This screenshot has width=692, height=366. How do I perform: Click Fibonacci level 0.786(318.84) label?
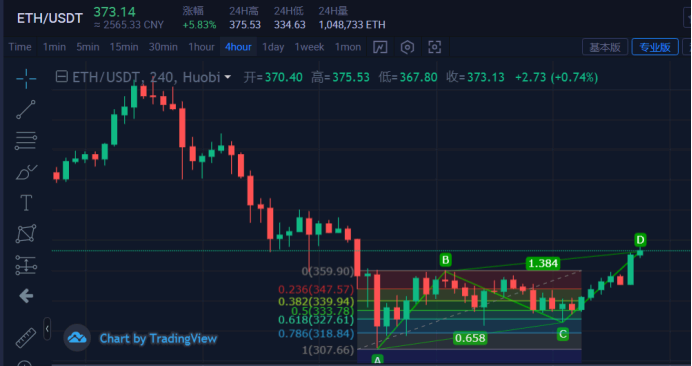pyautogui.click(x=316, y=333)
